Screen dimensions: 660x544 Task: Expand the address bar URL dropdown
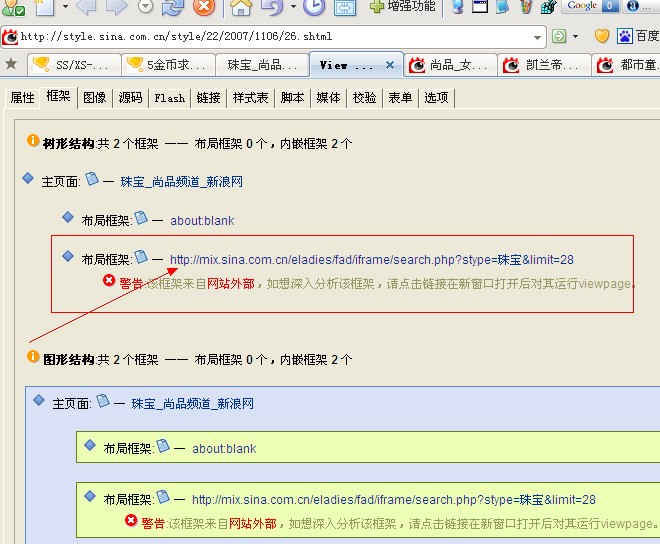pyautogui.click(x=537, y=37)
